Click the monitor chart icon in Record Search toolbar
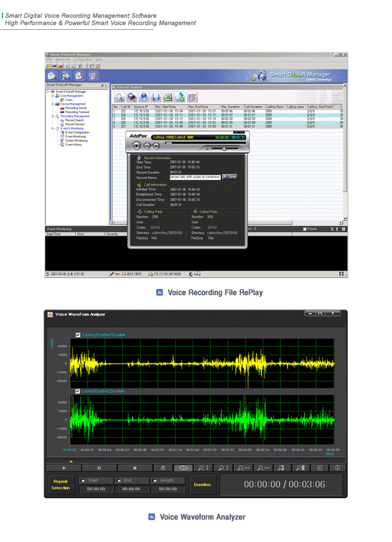Viewport: 392px width, 542px height. (192, 97)
